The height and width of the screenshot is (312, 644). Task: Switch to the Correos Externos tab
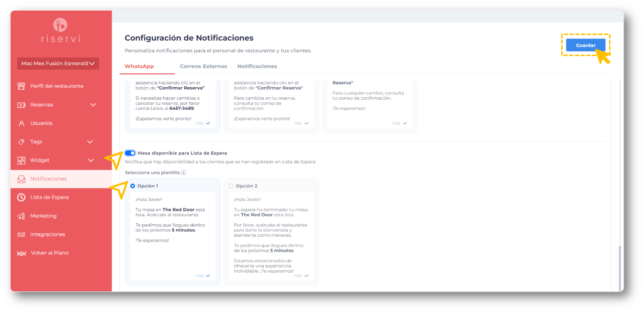(203, 66)
